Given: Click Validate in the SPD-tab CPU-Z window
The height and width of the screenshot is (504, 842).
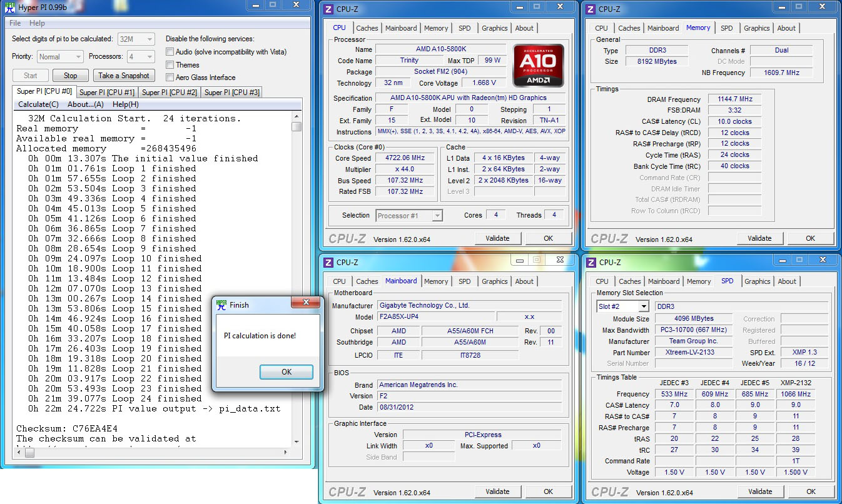Looking at the screenshot, I should coord(760,491).
